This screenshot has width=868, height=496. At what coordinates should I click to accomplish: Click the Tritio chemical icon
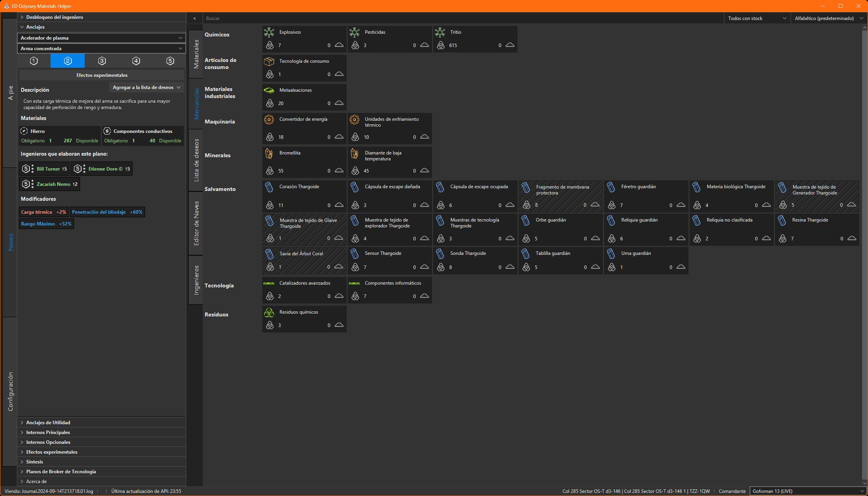coord(440,32)
